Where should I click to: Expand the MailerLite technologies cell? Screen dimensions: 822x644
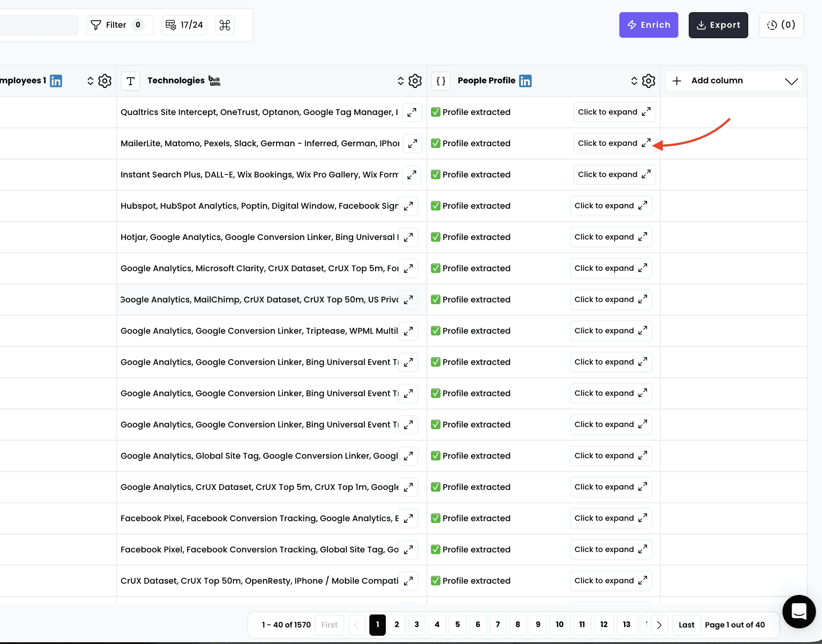[412, 143]
